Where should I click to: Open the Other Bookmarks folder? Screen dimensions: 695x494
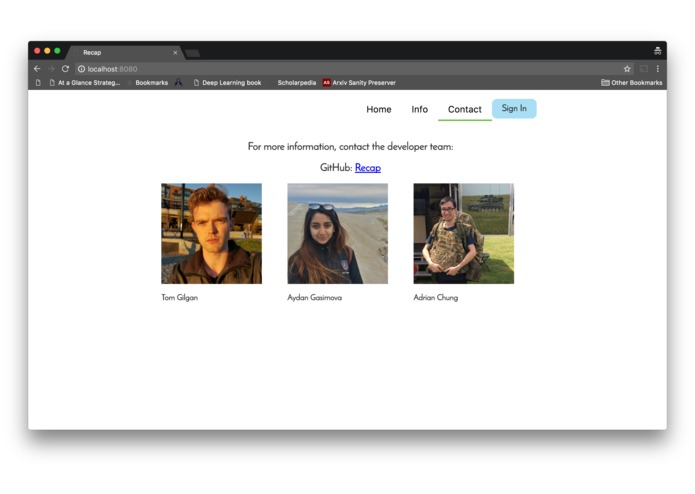632,82
